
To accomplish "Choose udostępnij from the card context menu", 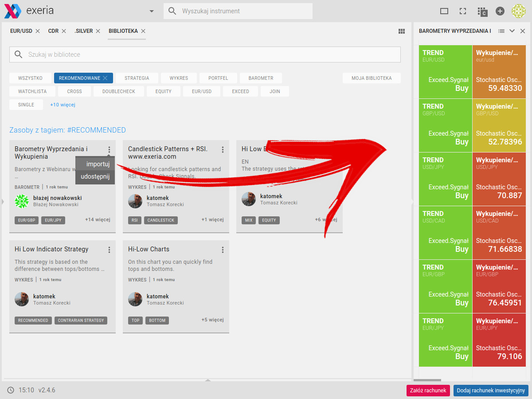I will tap(95, 177).
